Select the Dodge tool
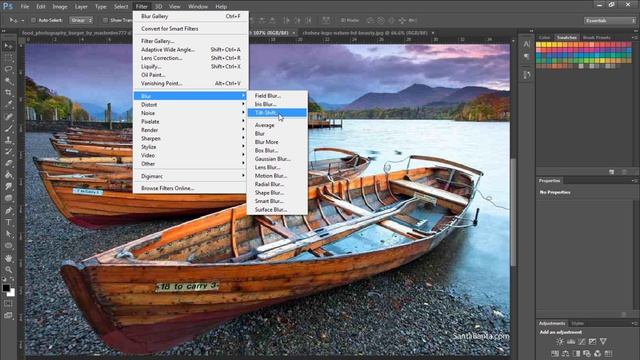Screen dimensions: 640x360 coord(8,198)
